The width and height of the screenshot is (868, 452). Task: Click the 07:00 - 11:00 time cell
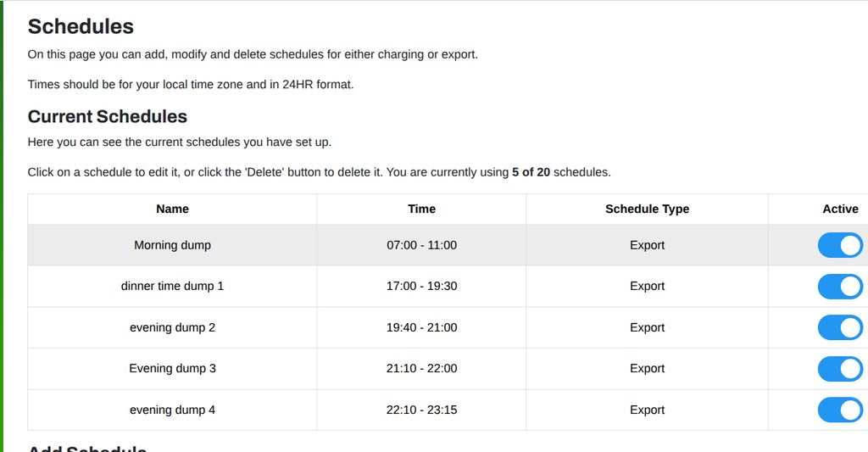click(x=421, y=245)
